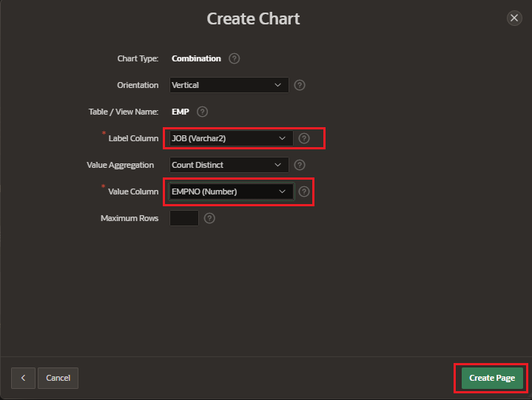Open help icon beside Orientation dropdown

[x=300, y=85]
